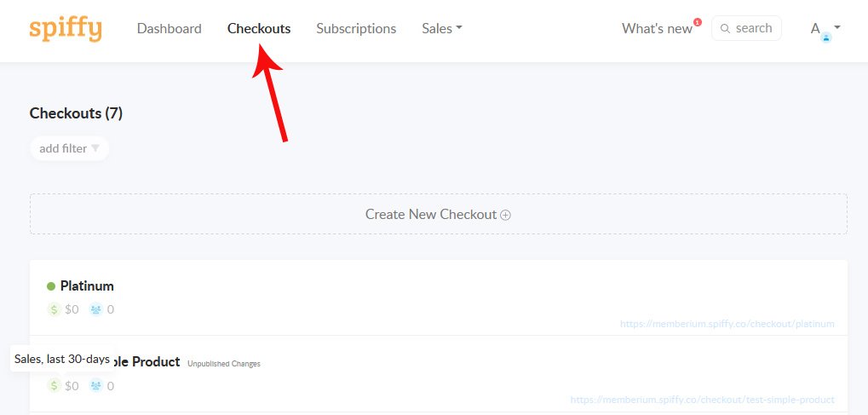This screenshot has height=415, width=868.
Task: Click Platinum's customers people icon
Action: point(96,309)
